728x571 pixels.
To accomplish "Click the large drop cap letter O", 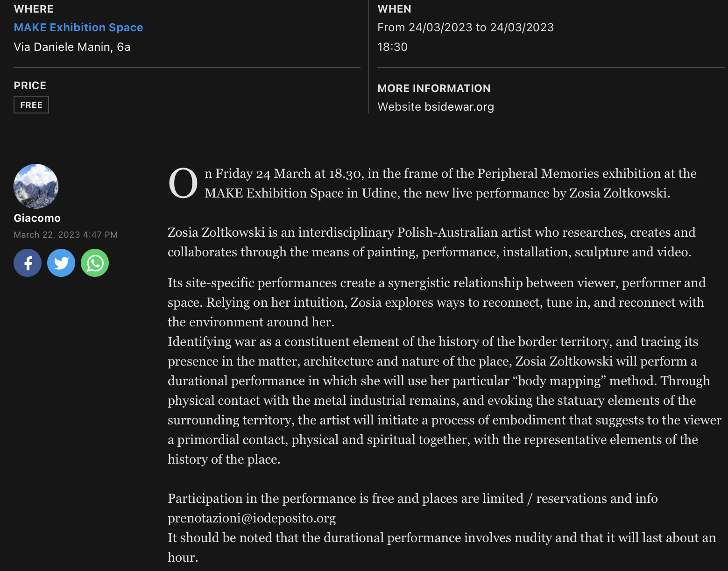I will coord(183,183).
